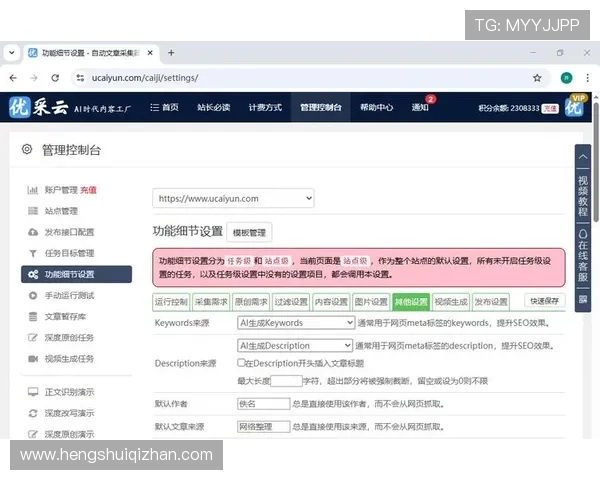Viewport: 600px width, 480px height.
Task: Open the Keywords来源 dropdown
Action: (296, 323)
